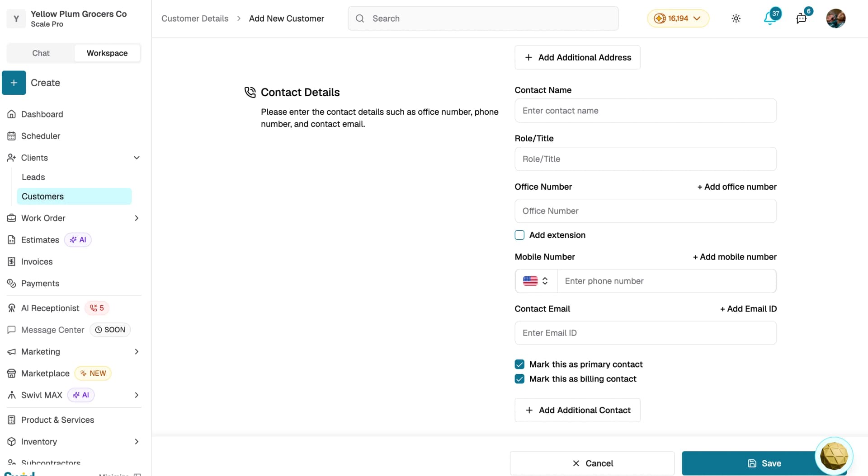The height and width of the screenshot is (476, 868).
Task: Enable the Add extension checkbox
Action: [x=519, y=235]
